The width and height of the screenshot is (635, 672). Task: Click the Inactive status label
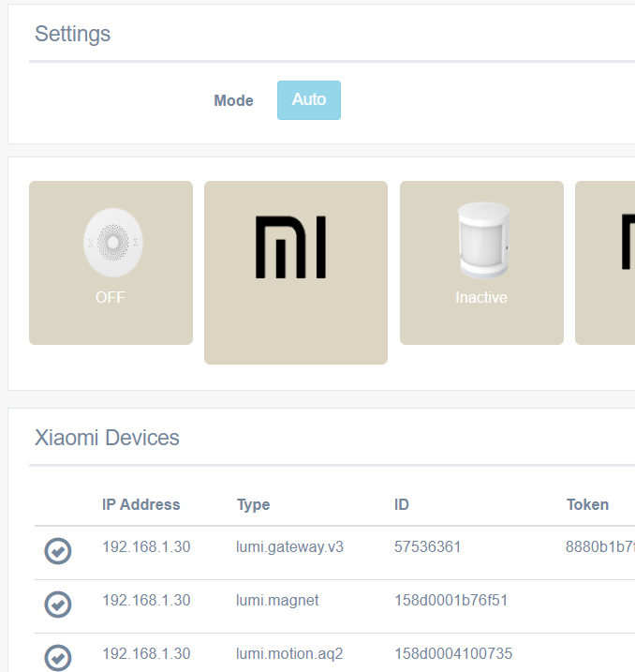click(x=481, y=297)
